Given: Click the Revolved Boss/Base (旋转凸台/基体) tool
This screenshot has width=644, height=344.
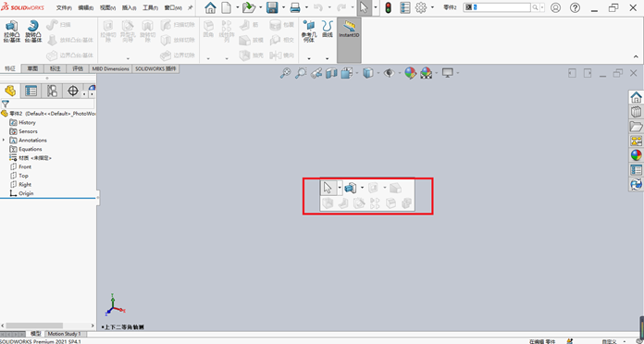Looking at the screenshot, I should [33, 31].
